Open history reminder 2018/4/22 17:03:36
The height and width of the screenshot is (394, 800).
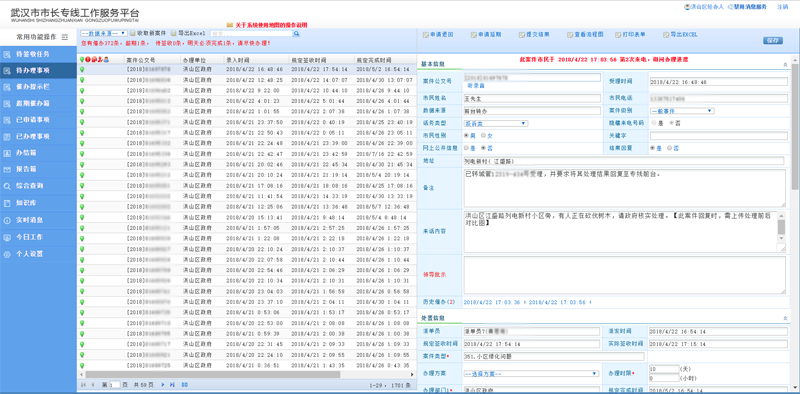pos(492,303)
